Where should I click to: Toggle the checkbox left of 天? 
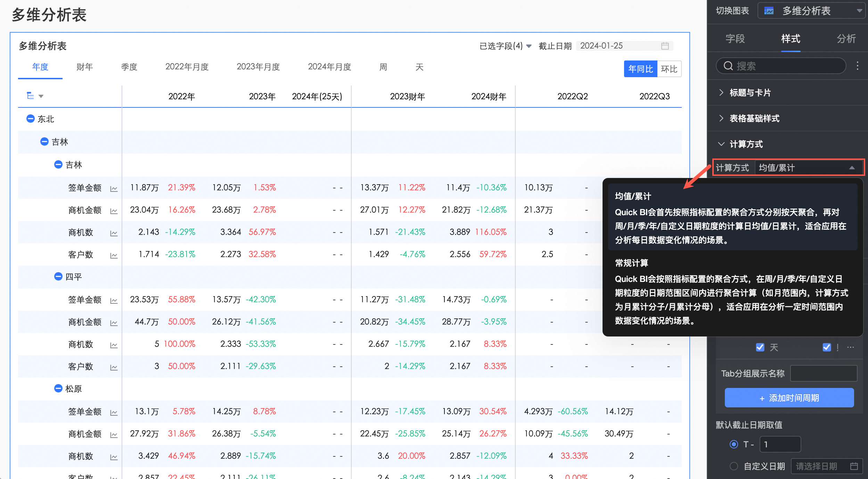click(760, 347)
